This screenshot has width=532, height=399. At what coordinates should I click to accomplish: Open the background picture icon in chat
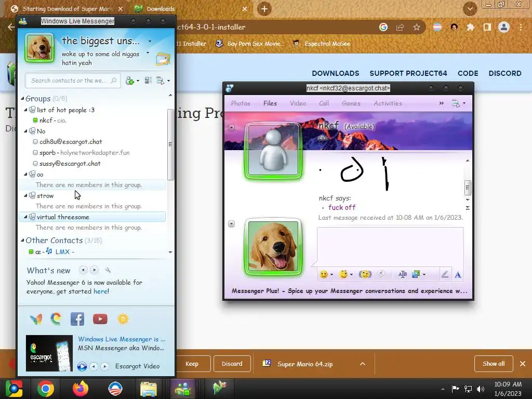coord(416,274)
